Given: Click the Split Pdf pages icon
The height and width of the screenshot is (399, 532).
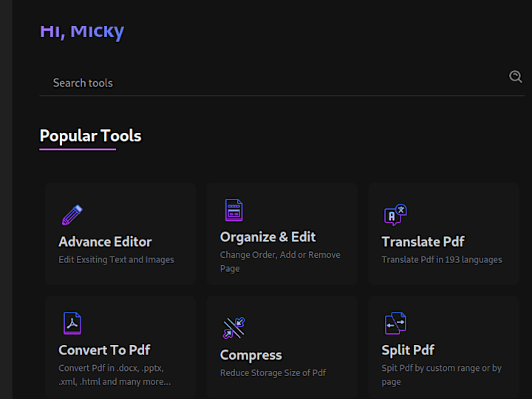Looking at the screenshot, I should point(395,324).
